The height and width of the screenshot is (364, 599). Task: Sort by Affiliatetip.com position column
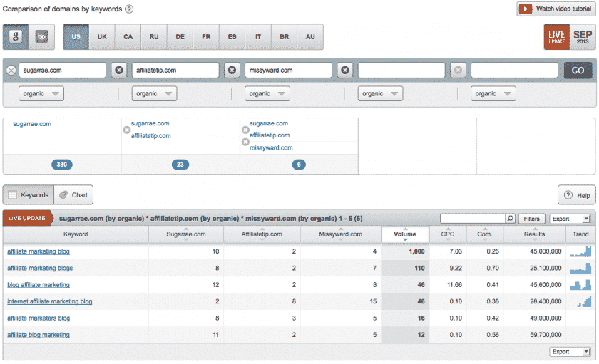click(262, 234)
